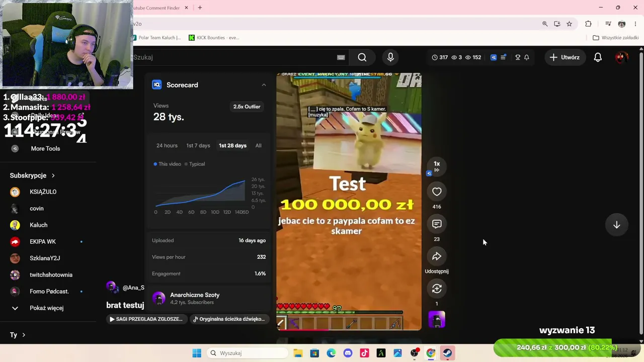Open a new browser tab
This screenshot has width=644, height=362.
tap(200, 8)
